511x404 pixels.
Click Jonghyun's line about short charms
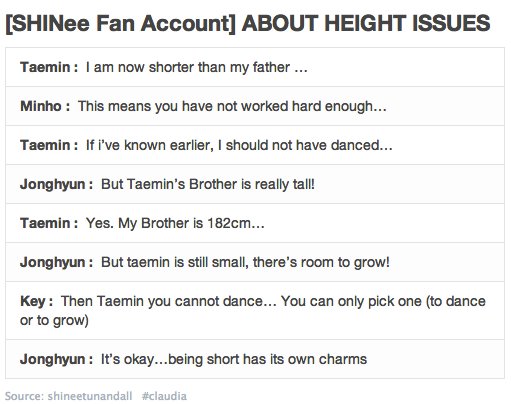click(255, 360)
